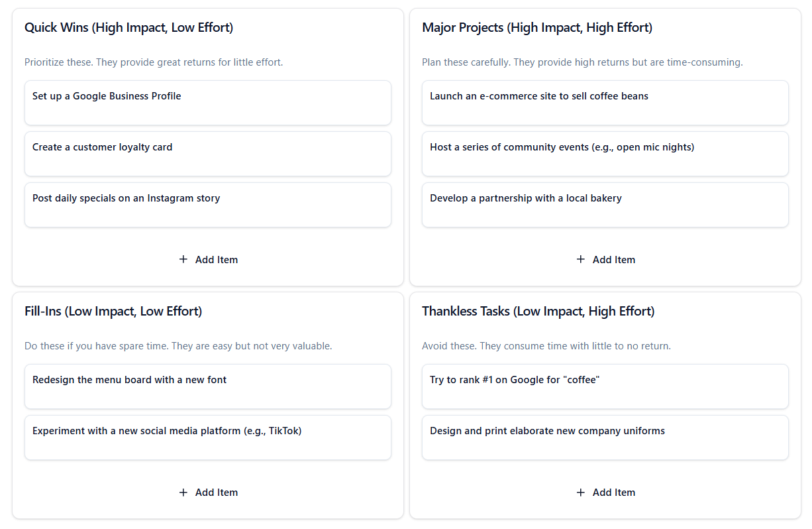Click the rank #1 on Google card
812x529 pixels.
tap(605, 386)
